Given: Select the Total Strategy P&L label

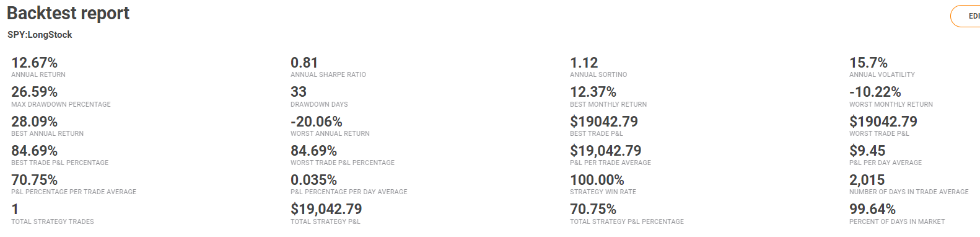Looking at the screenshot, I should pos(325,221).
